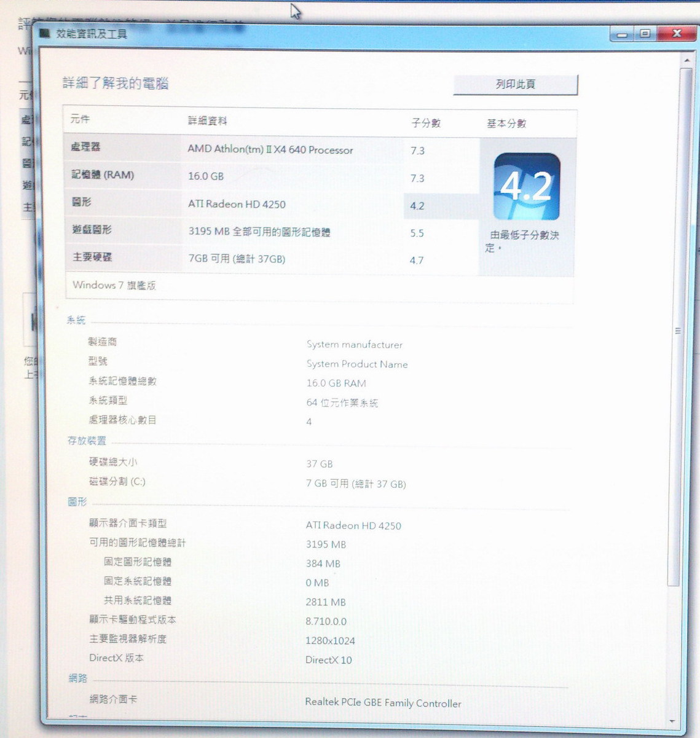Click the 系統類型 label
The height and width of the screenshot is (738, 700).
108,401
